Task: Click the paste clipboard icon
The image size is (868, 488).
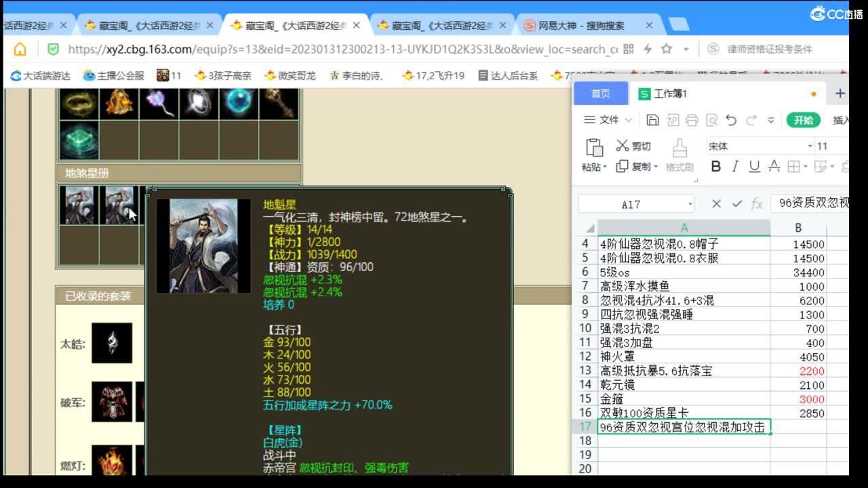Action: pyautogui.click(x=594, y=147)
